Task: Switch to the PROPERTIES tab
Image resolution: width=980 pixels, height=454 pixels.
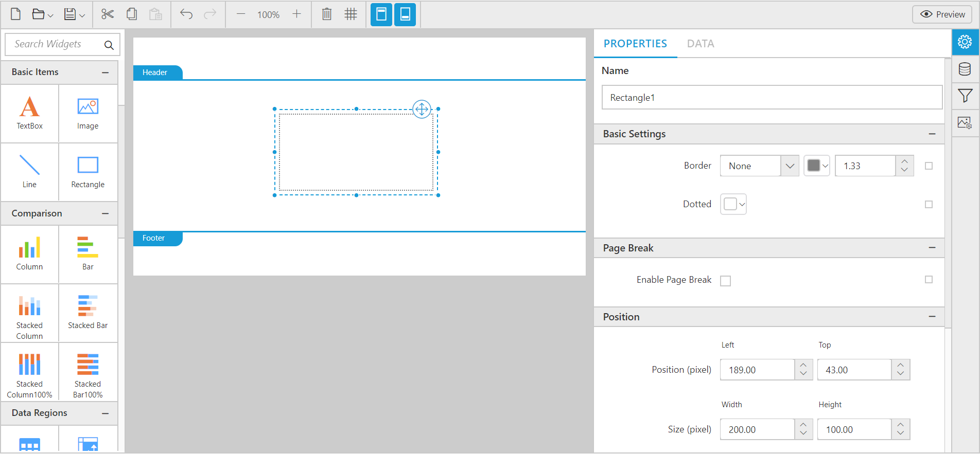Action: click(x=635, y=44)
